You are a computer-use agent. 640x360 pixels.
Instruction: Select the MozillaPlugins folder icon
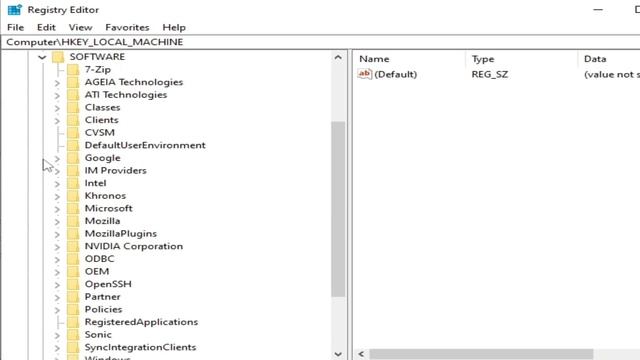click(x=73, y=234)
